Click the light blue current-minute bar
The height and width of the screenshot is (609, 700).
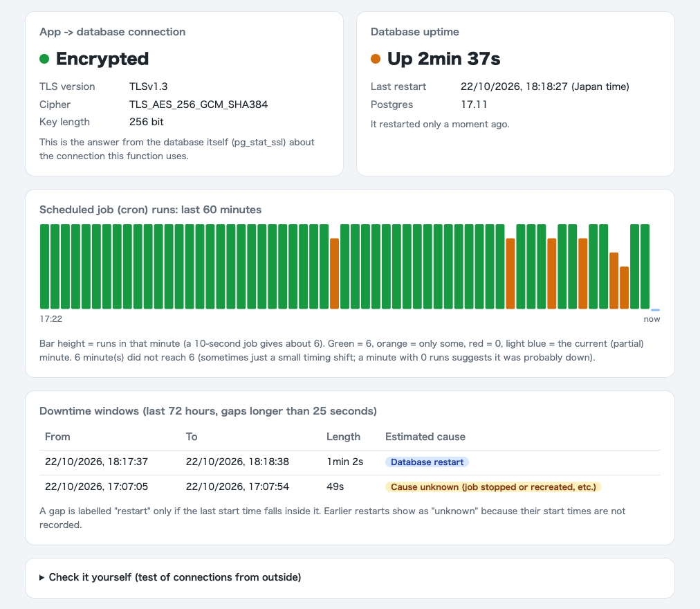[655, 309]
